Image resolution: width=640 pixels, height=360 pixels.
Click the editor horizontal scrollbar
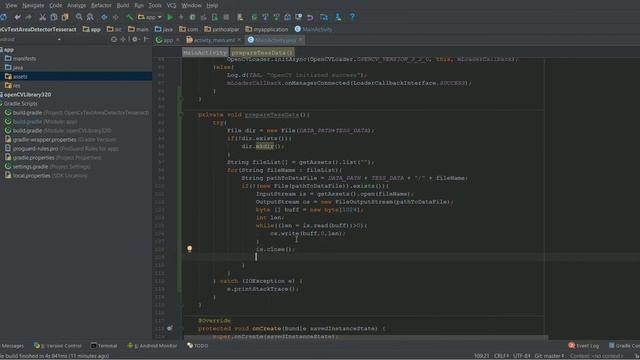pyautogui.click(x=366, y=338)
